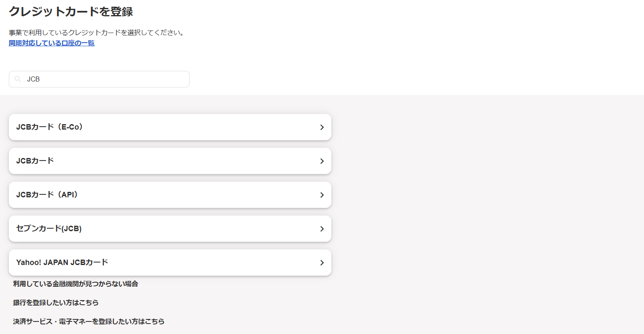This screenshot has width=644, height=334.
Task: Click the magnifying glass search icon
Action: click(18, 79)
